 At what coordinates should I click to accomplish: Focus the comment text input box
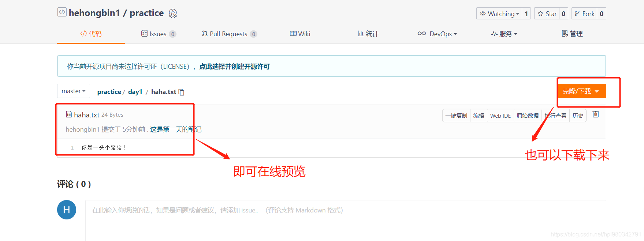pos(346,221)
